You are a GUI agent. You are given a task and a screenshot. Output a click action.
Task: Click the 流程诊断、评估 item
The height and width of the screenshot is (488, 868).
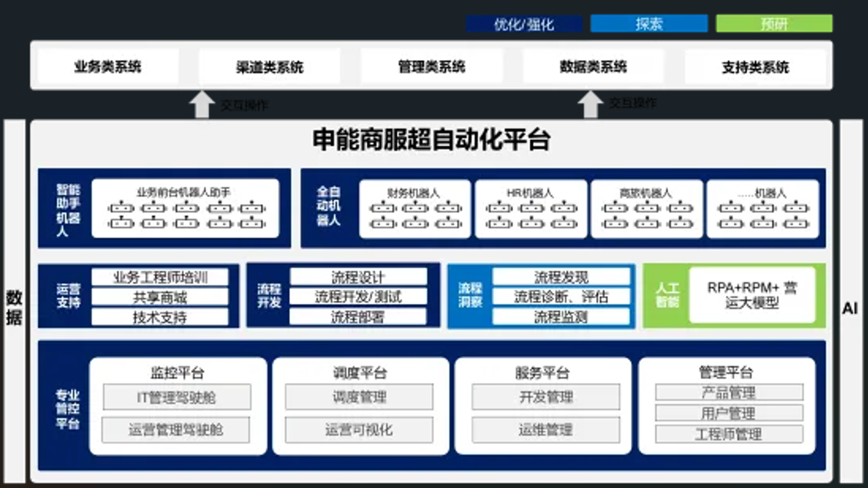click(561, 297)
